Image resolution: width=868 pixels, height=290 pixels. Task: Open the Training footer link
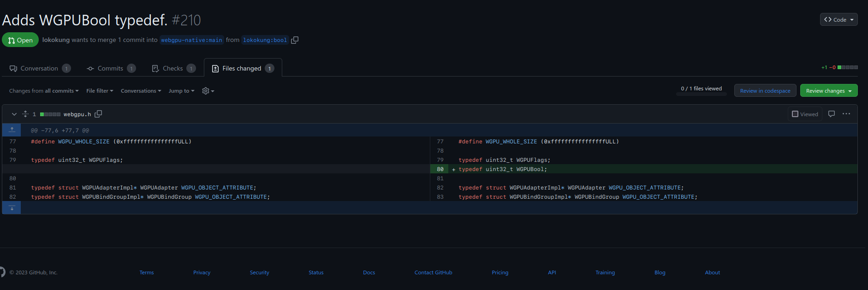coord(605,272)
